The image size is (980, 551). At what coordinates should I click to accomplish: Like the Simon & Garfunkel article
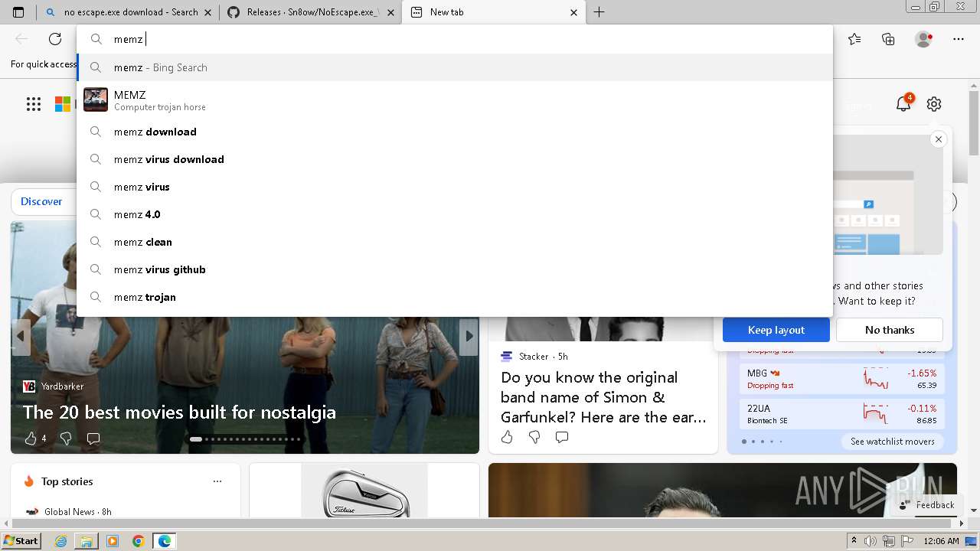click(x=507, y=437)
